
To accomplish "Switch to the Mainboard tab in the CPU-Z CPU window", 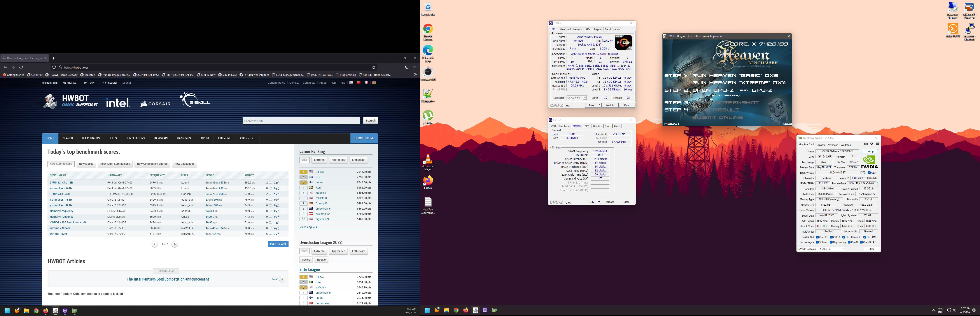I will click(x=565, y=29).
